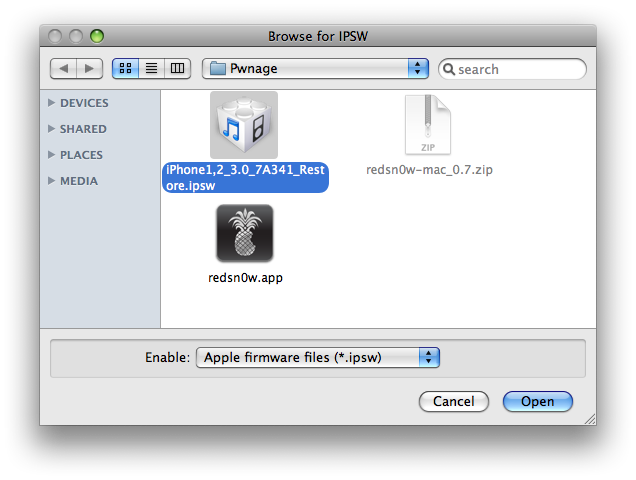Screen dimensions: 636x480
Task: Select the iPhone1,2_3.0_7A341_Restore.ipsw firmware icon
Action: coord(244,125)
